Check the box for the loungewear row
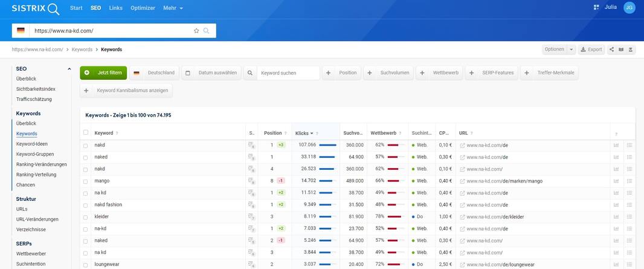 pos(85,265)
